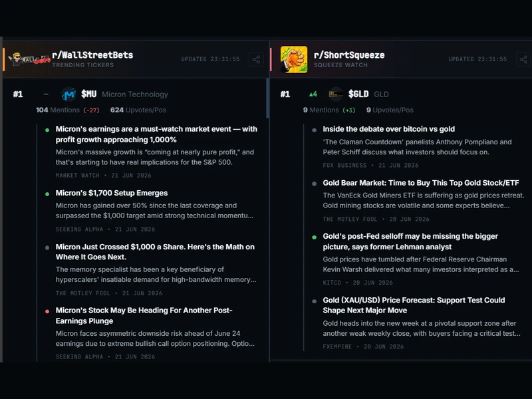Click '9 Upvotes/Pos' stat for GLD

pyautogui.click(x=390, y=110)
